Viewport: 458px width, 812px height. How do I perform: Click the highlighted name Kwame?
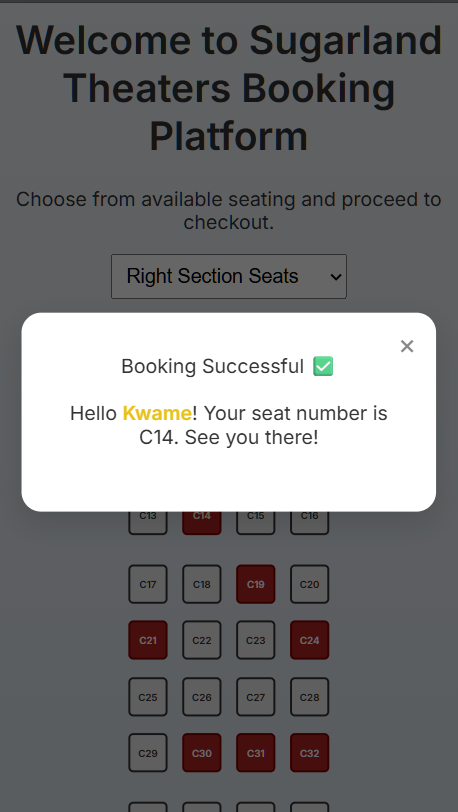157,413
